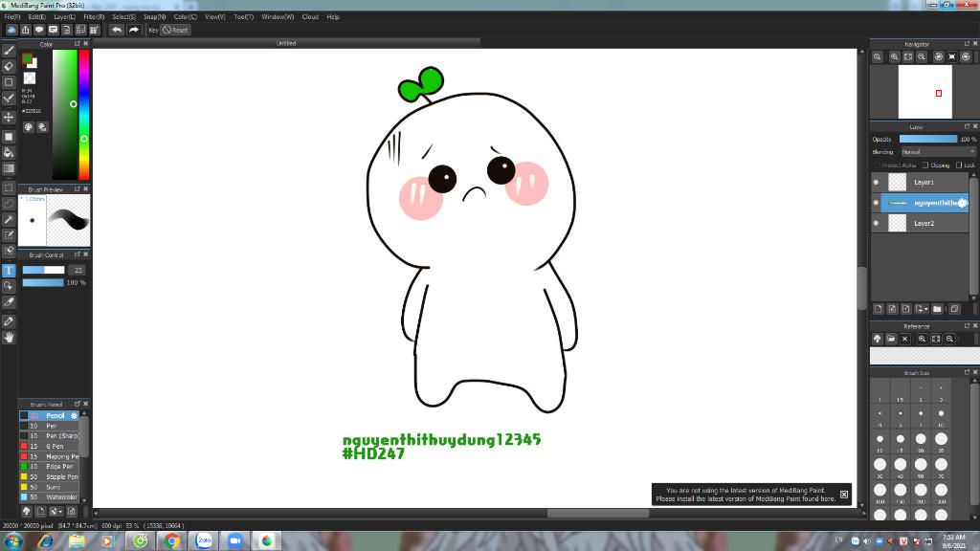This screenshot has height=551, width=980.
Task: Open Zoom from the taskbar
Action: [235, 541]
